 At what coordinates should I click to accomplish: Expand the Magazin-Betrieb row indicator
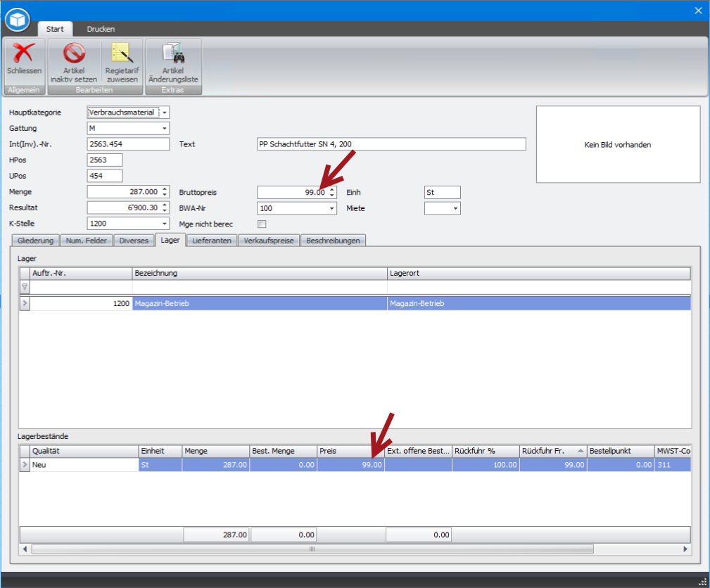[x=25, y=303]
